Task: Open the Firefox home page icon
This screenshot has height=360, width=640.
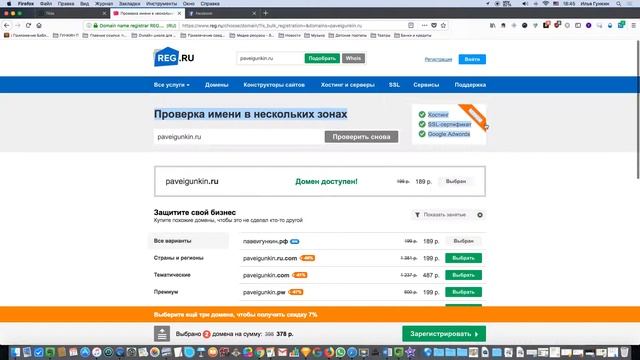Action: click(x=39, y=25)
